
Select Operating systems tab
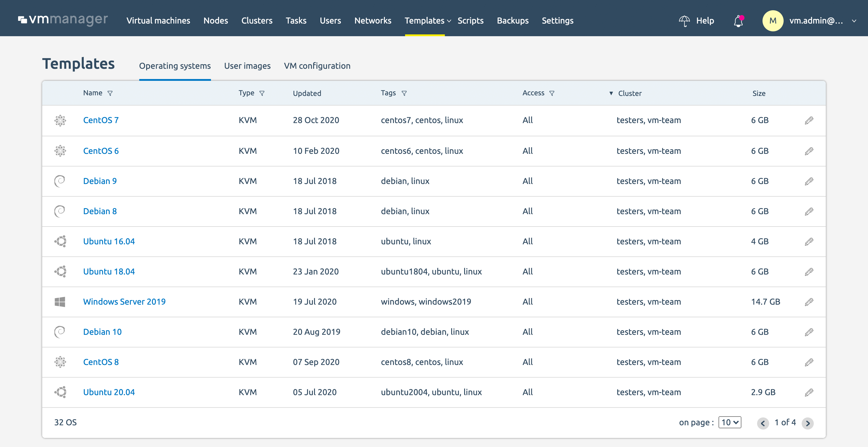[x=175, y=66]
